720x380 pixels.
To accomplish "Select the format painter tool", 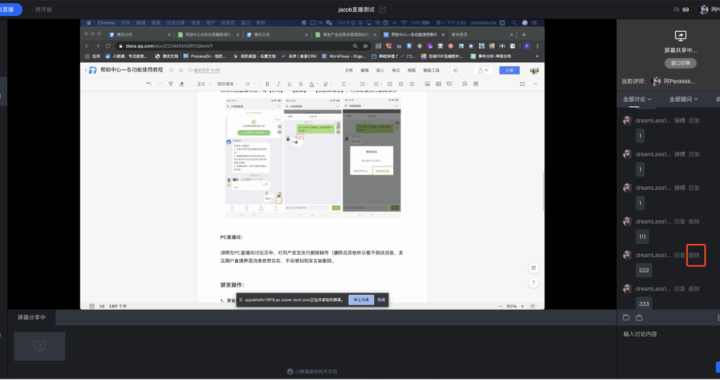I will 170,84.
